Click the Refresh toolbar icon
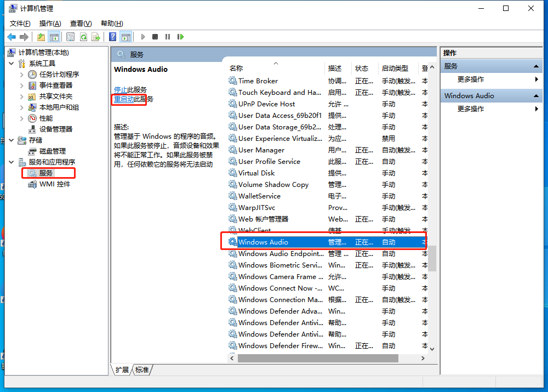Viewport: 548px width, 392px height. click(x=83, y=37)
